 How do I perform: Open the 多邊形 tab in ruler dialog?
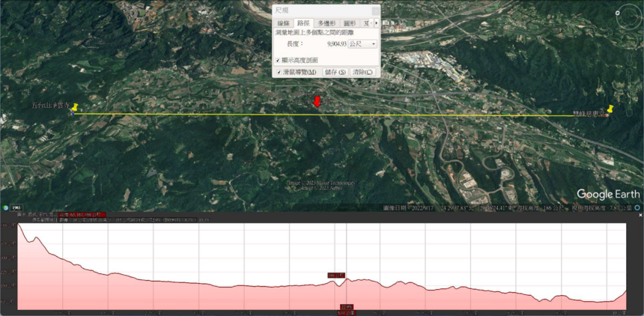coord(326,23)
